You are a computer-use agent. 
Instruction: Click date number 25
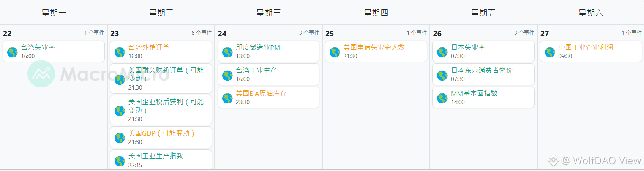tap(330, 34)
